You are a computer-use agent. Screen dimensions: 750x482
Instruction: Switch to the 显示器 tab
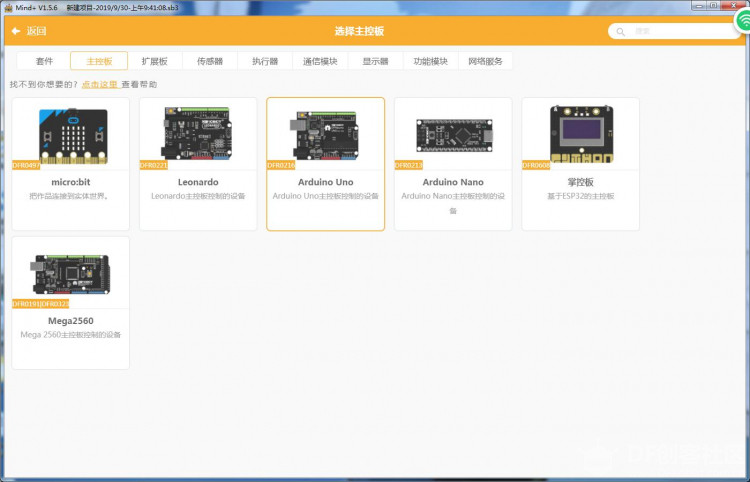point(375,61)
